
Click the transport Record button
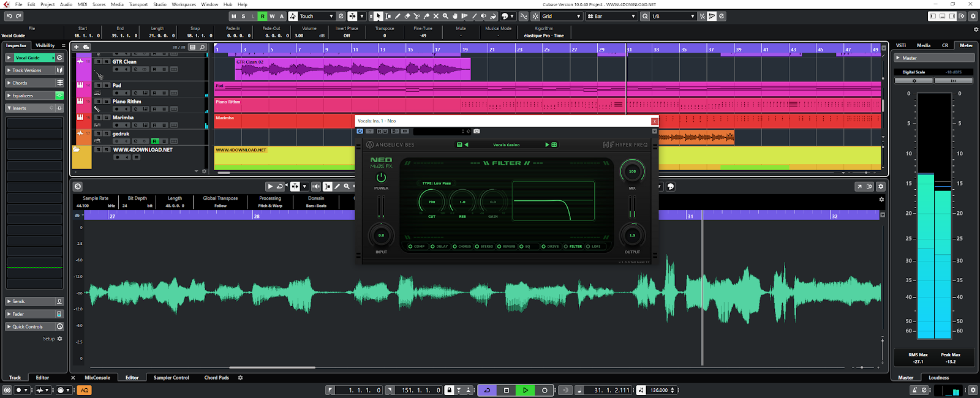[545, 390]
